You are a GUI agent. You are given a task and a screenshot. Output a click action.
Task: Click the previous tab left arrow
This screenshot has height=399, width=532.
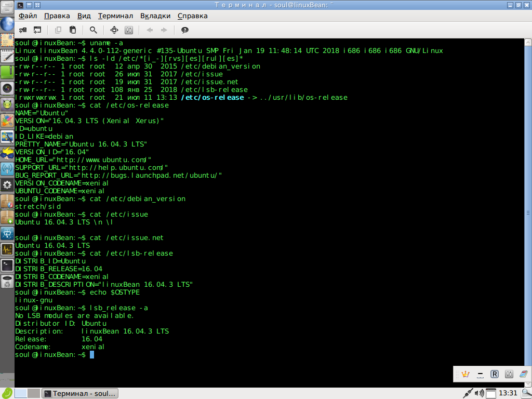click(150, 30)
